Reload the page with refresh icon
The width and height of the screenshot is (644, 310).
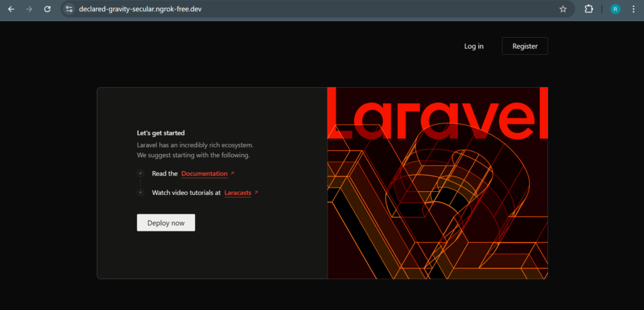tap(47, 9)
